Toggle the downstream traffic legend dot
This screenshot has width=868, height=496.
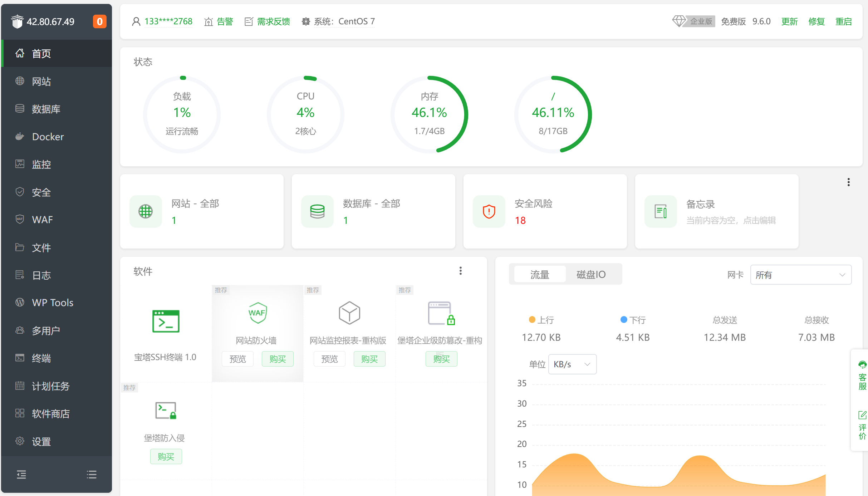[x=624, y=320]
